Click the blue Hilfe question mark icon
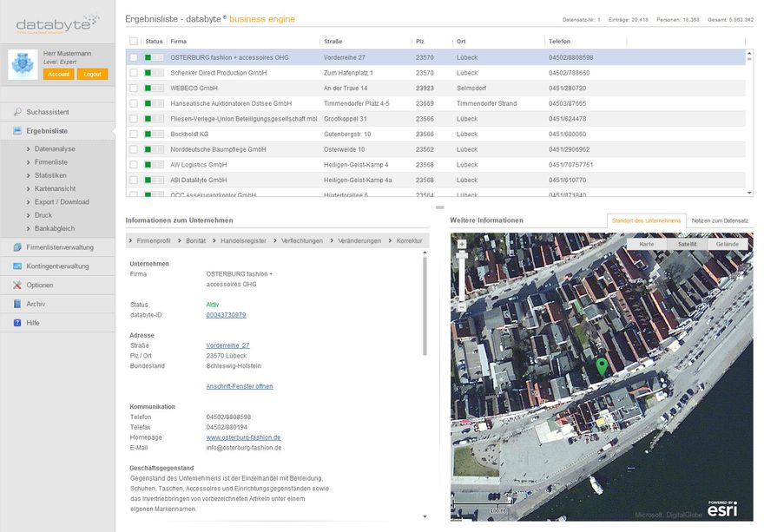Screen dimensions: 764x532 coord(16,323)
